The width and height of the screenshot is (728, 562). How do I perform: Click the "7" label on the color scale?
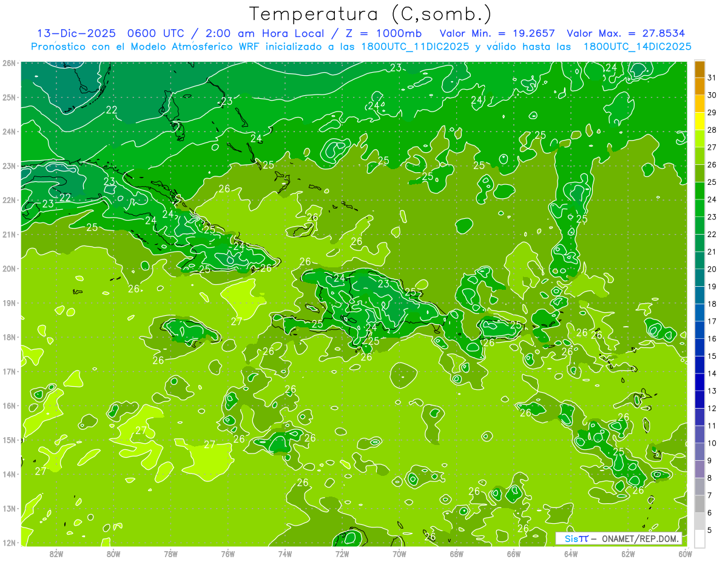pyautogui.click(x=710, y=495)
